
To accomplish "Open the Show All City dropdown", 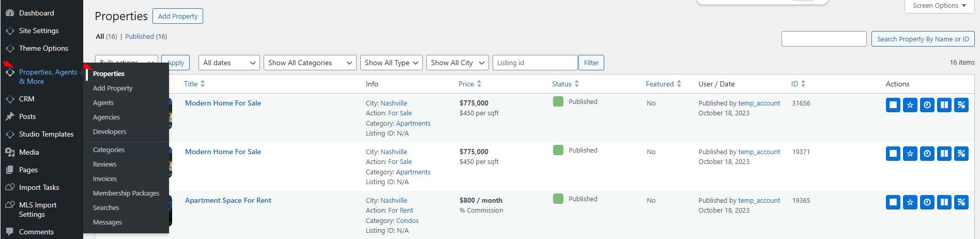I will pyautogui.click(x=457, y=63).
